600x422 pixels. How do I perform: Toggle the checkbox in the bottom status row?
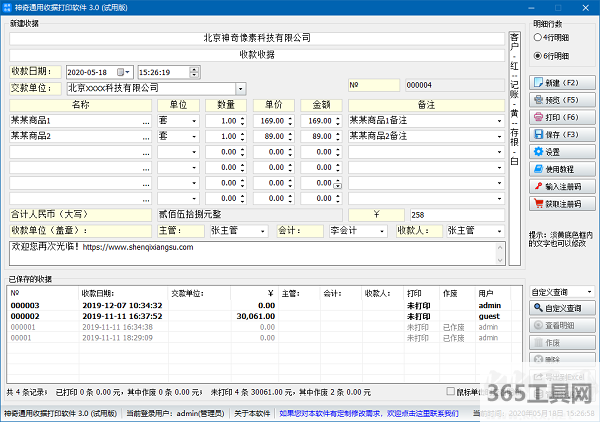click(x=450, y=391)
